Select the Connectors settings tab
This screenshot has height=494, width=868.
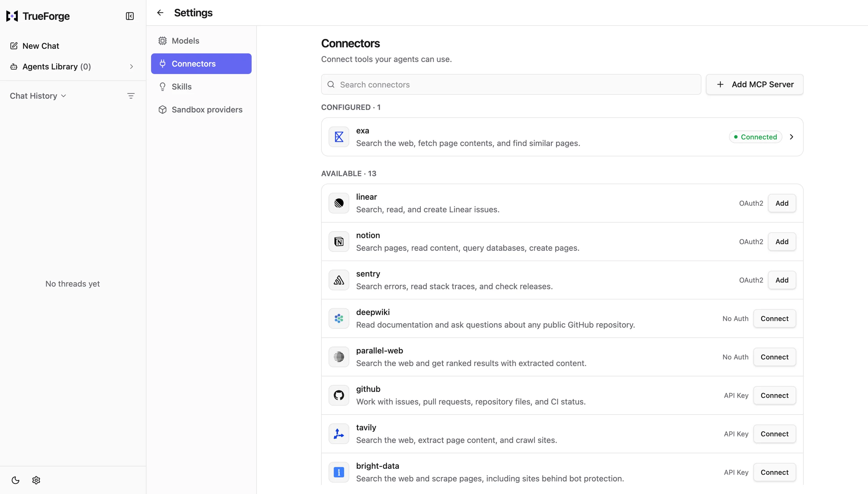pos(201,63)
